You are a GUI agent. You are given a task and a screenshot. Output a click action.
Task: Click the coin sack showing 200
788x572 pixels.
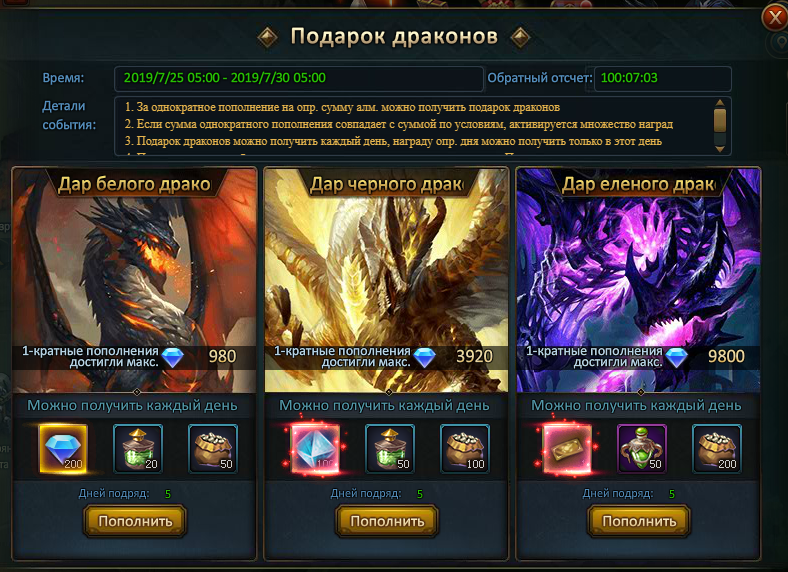[x=717, y=449]
